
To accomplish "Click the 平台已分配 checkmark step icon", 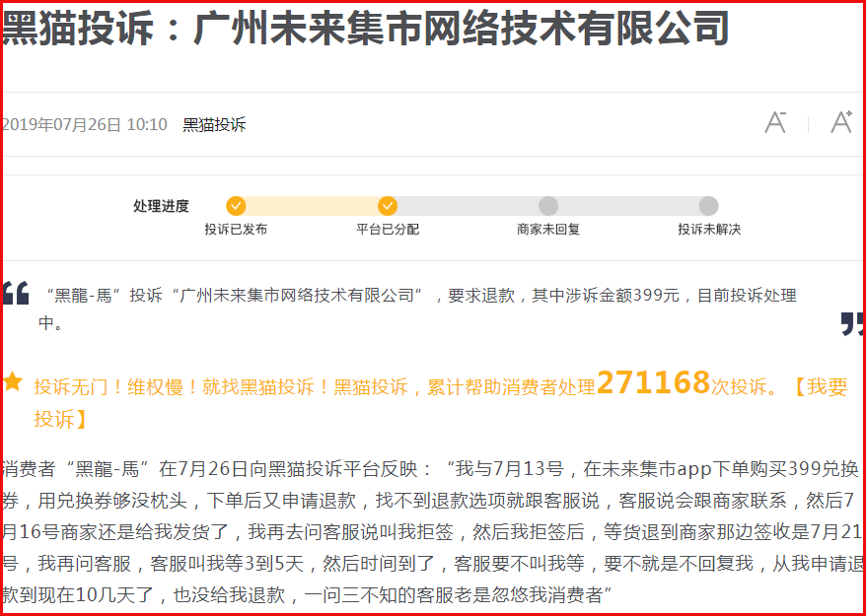I will point(388,206).
